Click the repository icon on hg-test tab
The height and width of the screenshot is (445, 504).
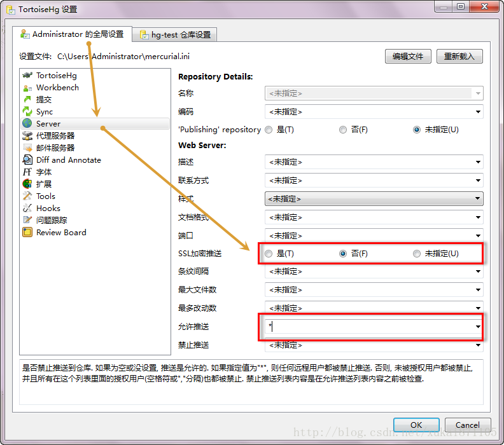tap(144, 35)
